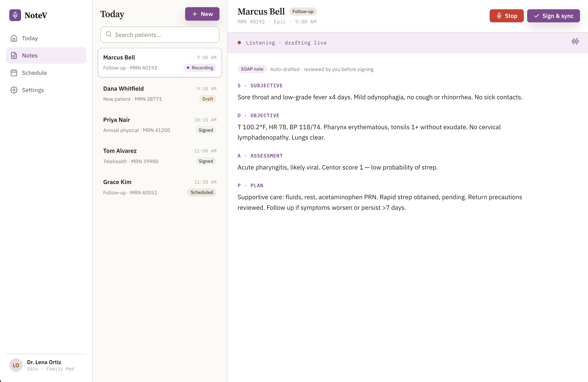588x382 pixels.
Task: Click the 11:00 AM time on Tom Alvarez
Action: click(205, 151)
